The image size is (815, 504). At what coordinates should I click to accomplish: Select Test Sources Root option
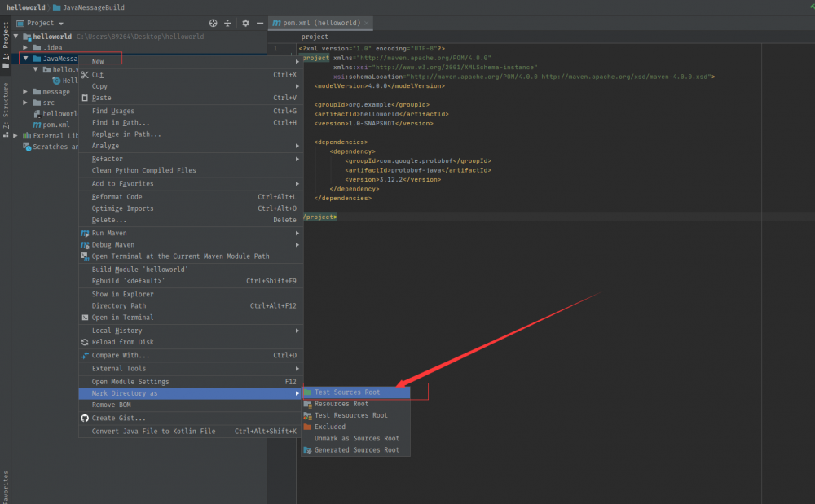(346, 392)
